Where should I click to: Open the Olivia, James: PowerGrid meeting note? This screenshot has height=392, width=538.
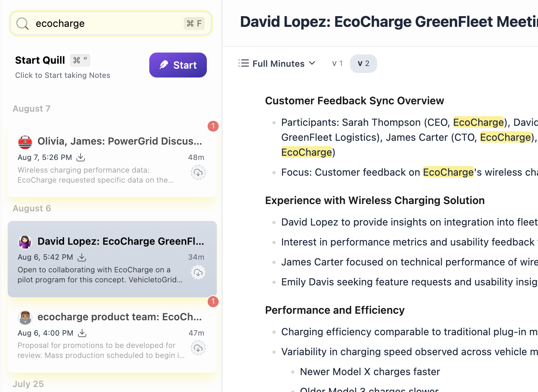click(120, 141)
